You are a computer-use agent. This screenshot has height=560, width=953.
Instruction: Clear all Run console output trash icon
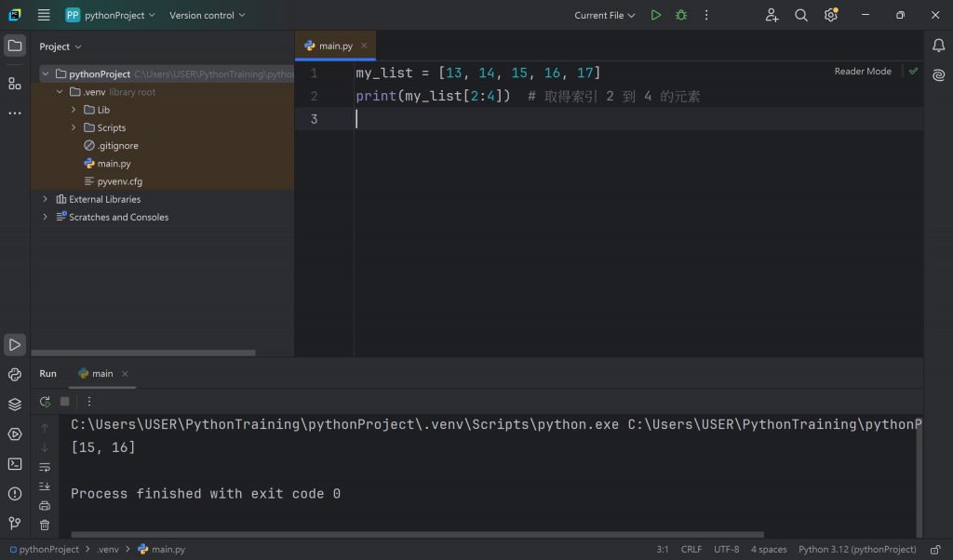click(x=45, y=526)
